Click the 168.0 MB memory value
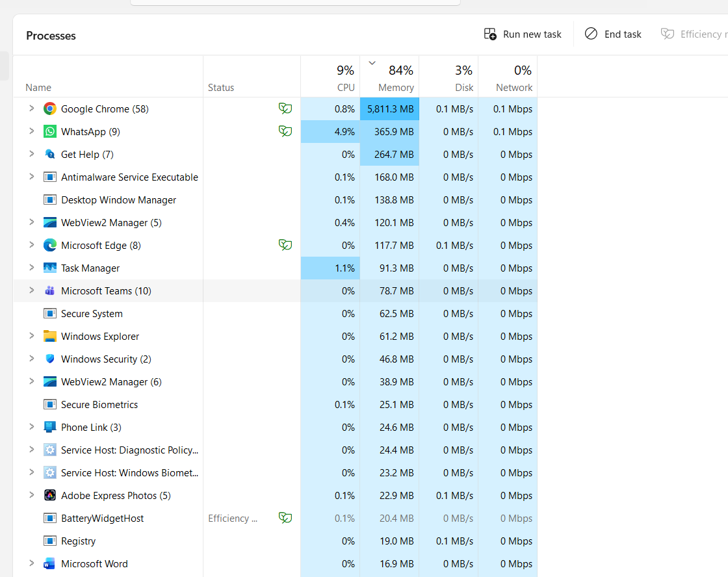Image resolution: width=728 pixels, height=577 pixels. coord(394,177)
